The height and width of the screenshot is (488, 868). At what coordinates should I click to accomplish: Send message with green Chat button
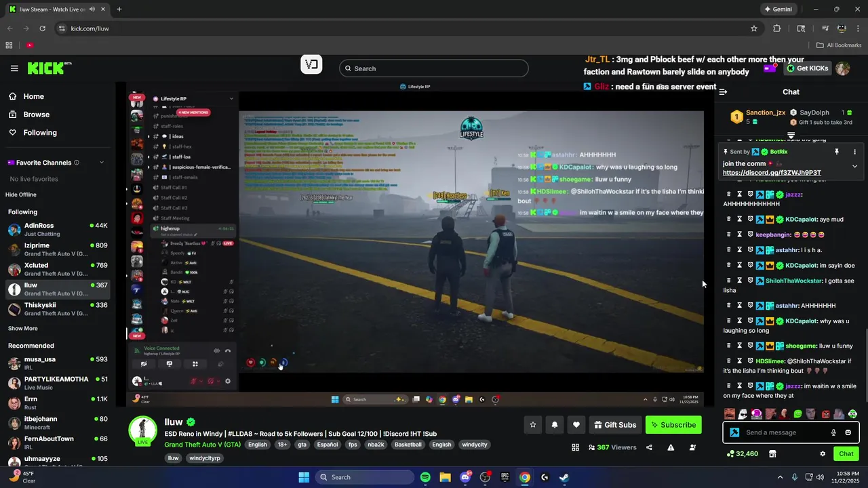(x=846, y=453)
